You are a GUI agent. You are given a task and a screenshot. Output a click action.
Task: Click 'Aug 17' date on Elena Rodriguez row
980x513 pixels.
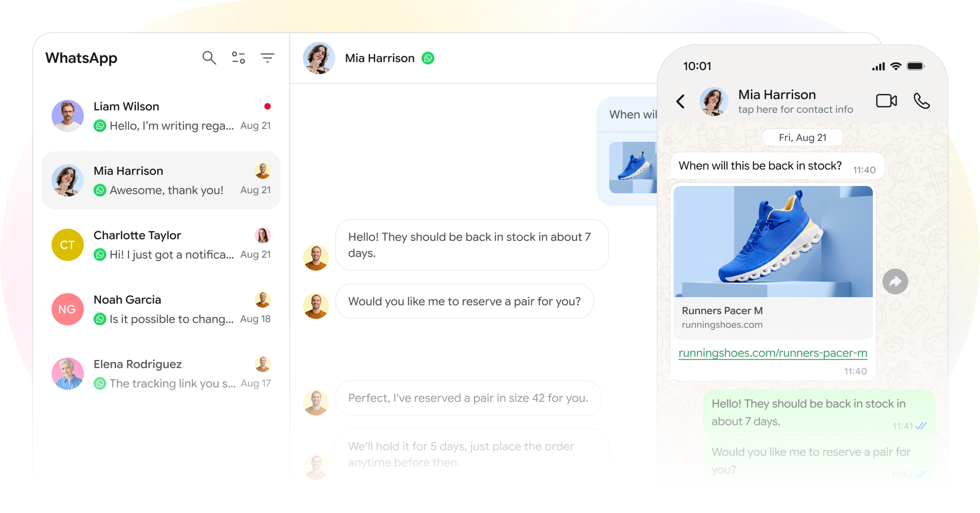tap(255, 383)
